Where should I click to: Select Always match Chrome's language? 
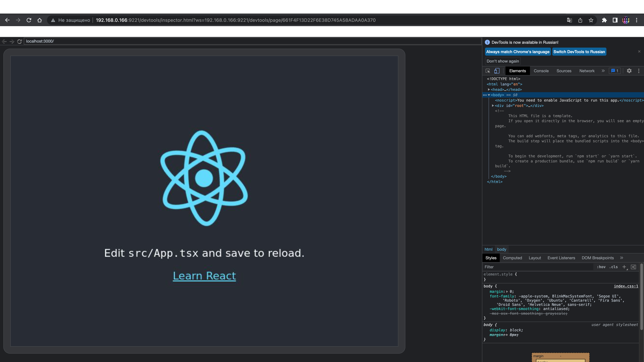518,52
